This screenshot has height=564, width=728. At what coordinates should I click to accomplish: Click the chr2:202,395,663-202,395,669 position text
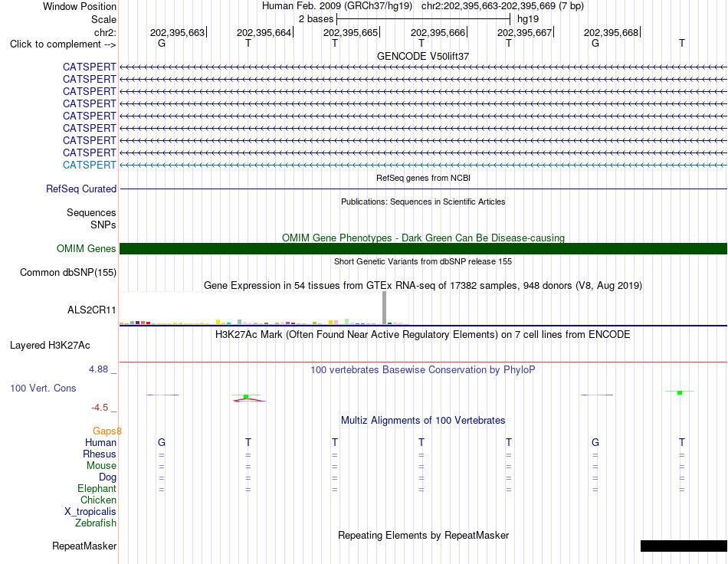click(x=503, y=6)
